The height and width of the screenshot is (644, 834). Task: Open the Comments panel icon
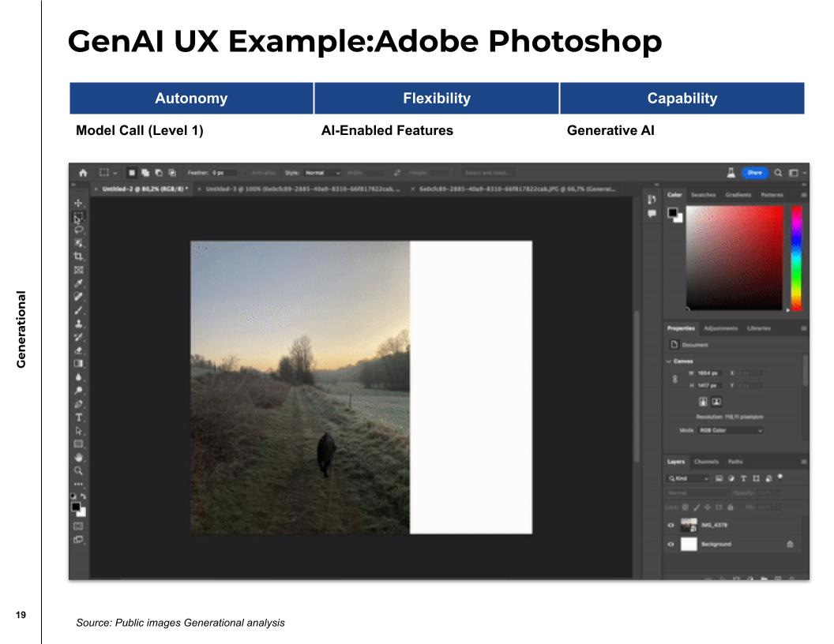tap(652, 214)
